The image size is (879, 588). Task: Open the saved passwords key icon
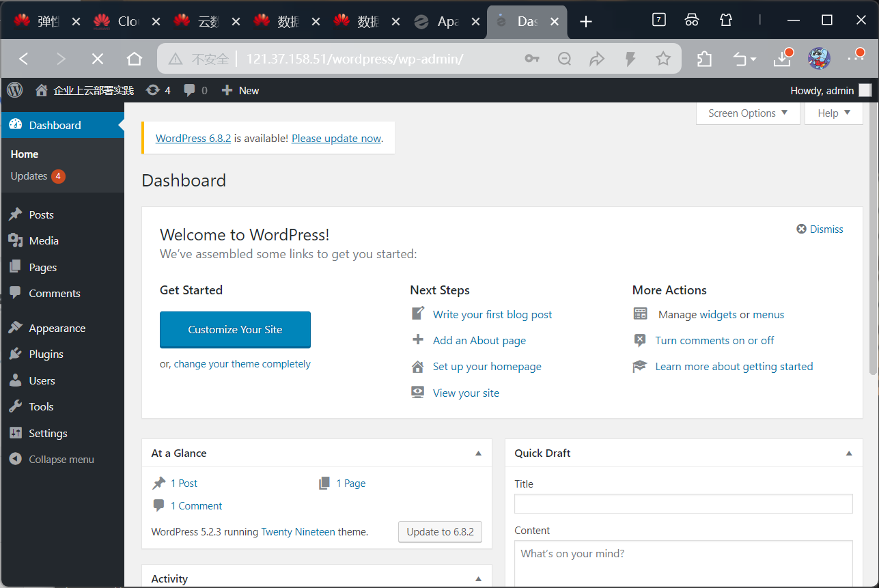point(532,59)
